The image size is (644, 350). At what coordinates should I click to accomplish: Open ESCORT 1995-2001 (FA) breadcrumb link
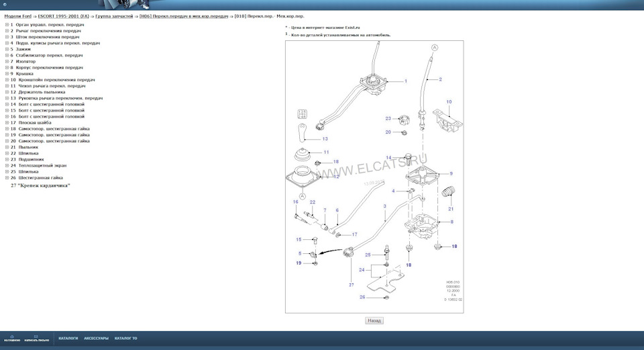click(x=63, y=16)
